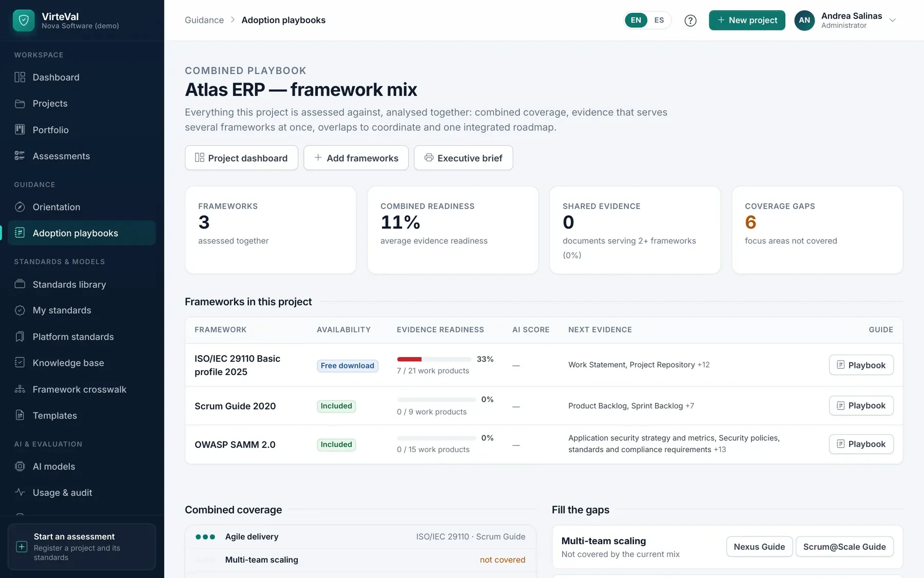924x578 pixels.
Task: Click the Usage & audit pulse icon
Action: [x=20, y=492]
